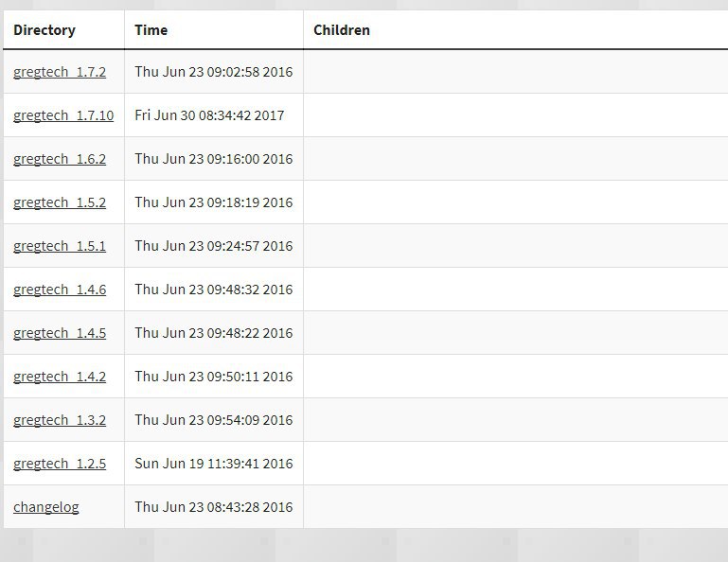The image size is (728, 562).
Task: Open the gregtech_1.4.2 directory link
Action: coord(60,377)
